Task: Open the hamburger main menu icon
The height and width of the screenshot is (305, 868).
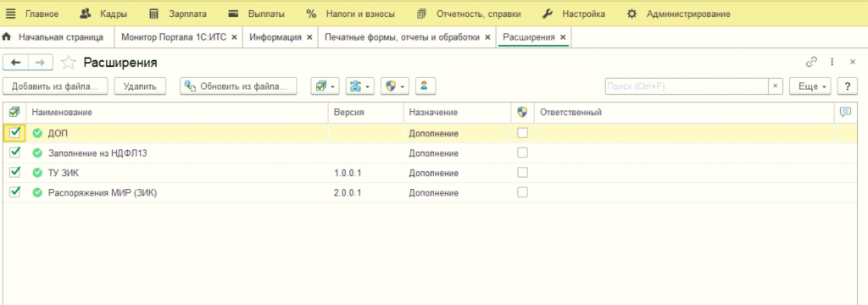Action: point(11,14)
